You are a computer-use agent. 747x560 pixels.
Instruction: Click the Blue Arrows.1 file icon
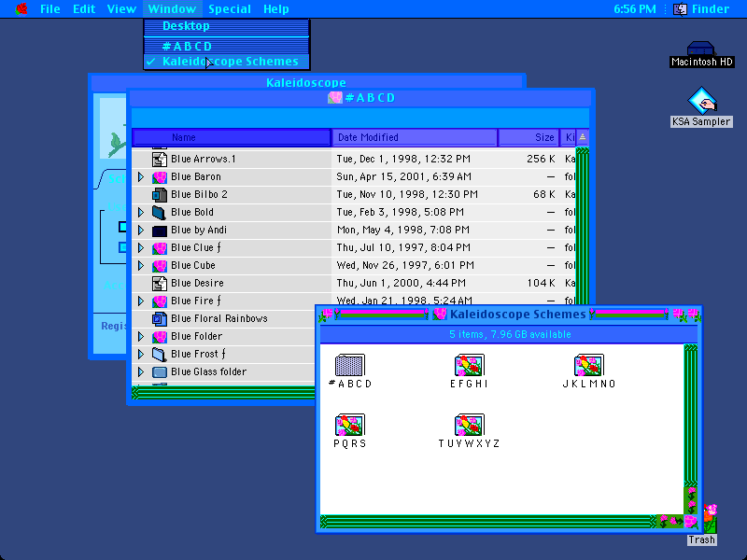pyautogui.click(x=160, y=159)
